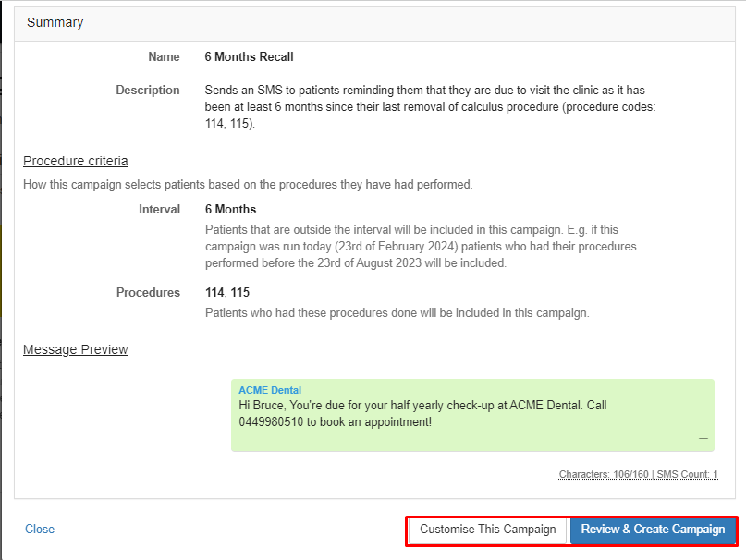
Task: Click the Customise This Campaign button
Action: click(x=487, y=530)
